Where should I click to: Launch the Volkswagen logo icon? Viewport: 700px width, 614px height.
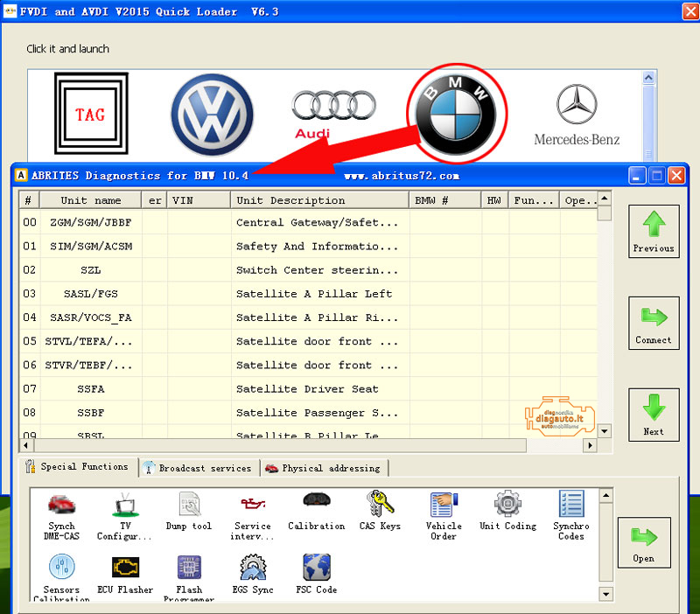[211, 114]
